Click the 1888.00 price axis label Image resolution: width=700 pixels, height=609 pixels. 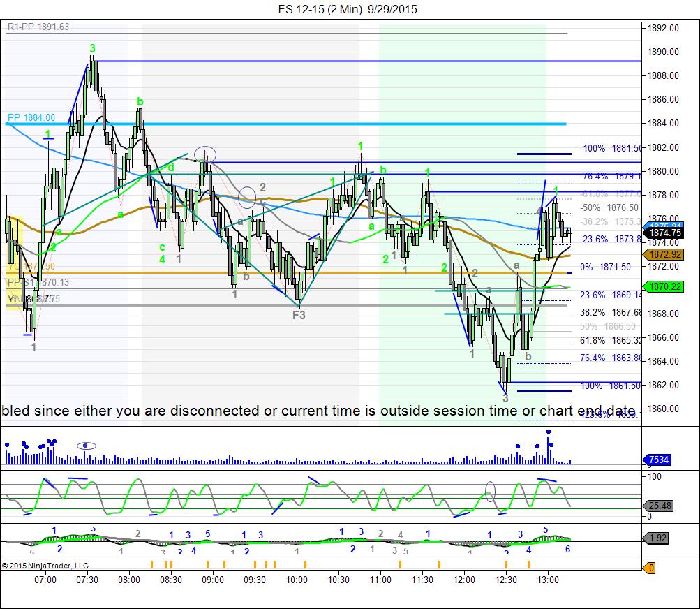click(663, 75)
